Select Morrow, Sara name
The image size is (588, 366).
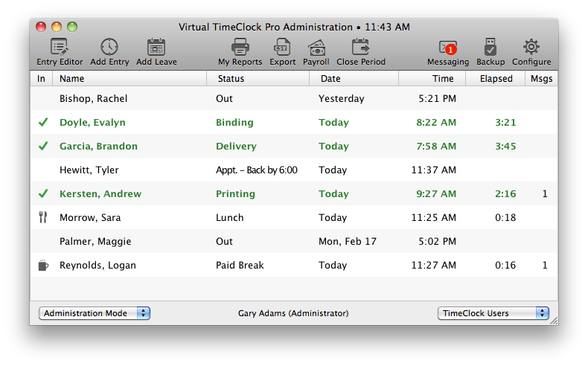[90, 218]
